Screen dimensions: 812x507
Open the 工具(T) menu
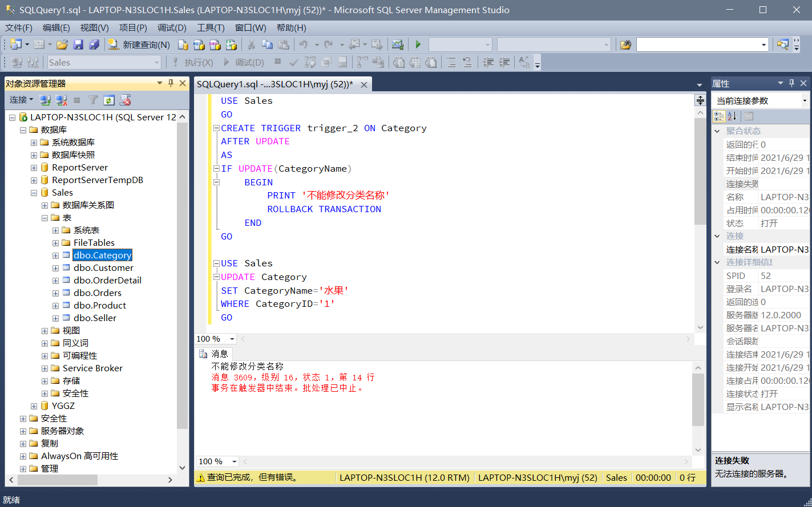tap(211, 28)
